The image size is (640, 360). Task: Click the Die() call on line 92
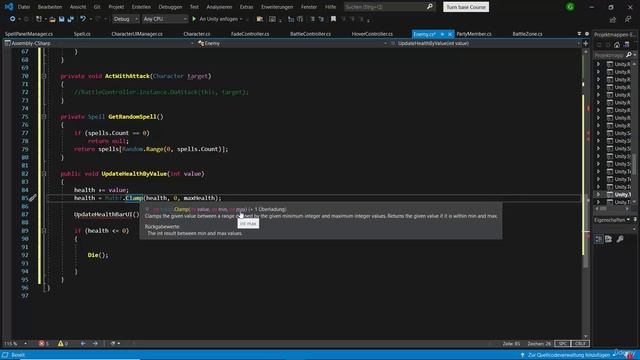tap(98, 255)
